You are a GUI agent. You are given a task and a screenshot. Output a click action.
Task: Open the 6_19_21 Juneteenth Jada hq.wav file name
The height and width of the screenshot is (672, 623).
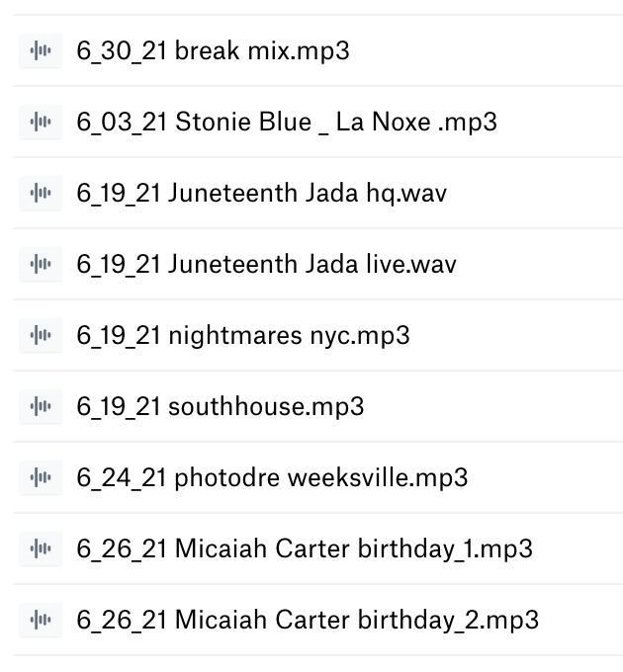click(x=261, y=194)
